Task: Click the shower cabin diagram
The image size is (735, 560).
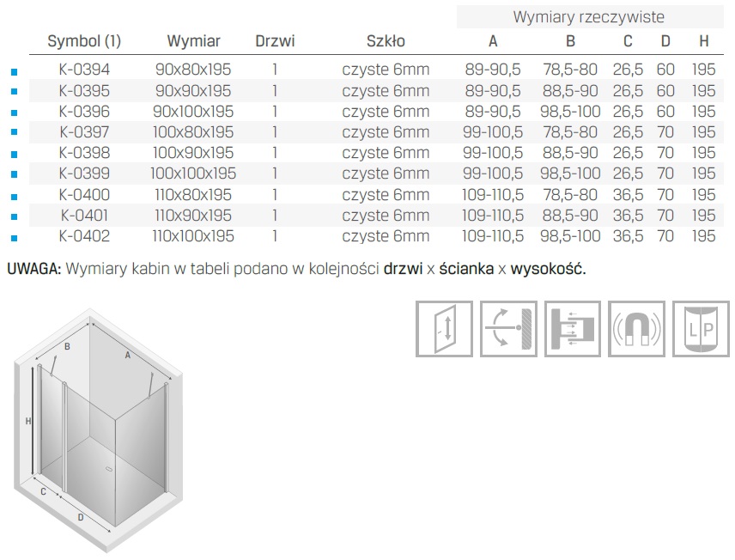Action: pos(101,429)
